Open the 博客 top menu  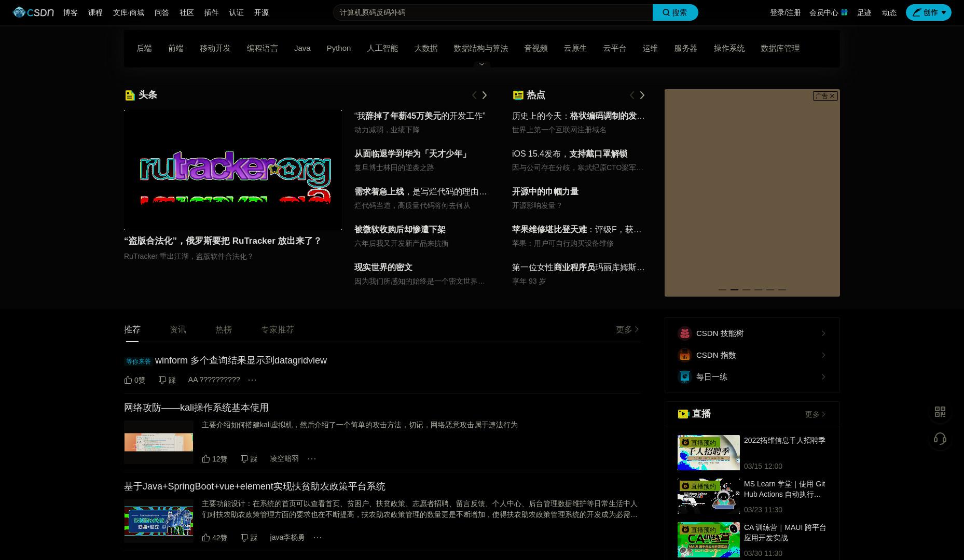pos(71,12)
